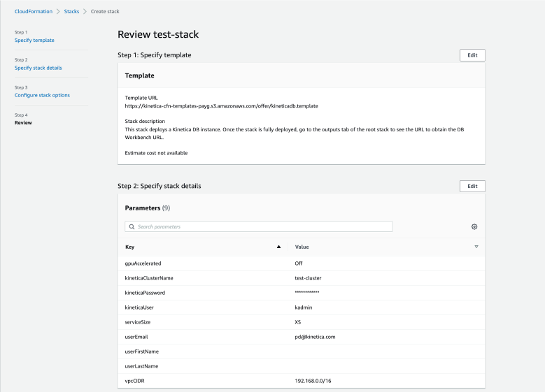545x392 pixels.
Task: Select 192.168.0.0/16 value
Action: (x=313, y=381)
